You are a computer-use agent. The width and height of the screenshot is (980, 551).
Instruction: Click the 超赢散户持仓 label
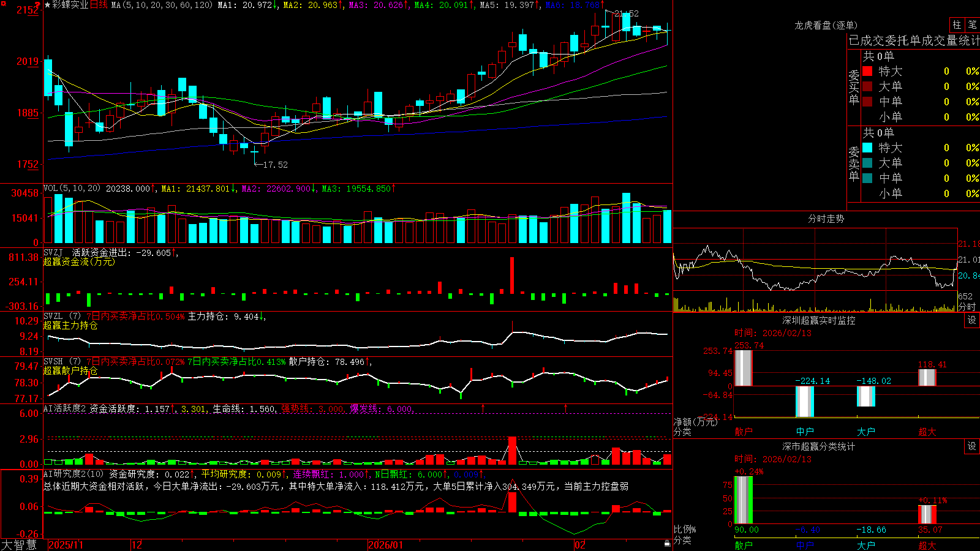coord(70,370)
